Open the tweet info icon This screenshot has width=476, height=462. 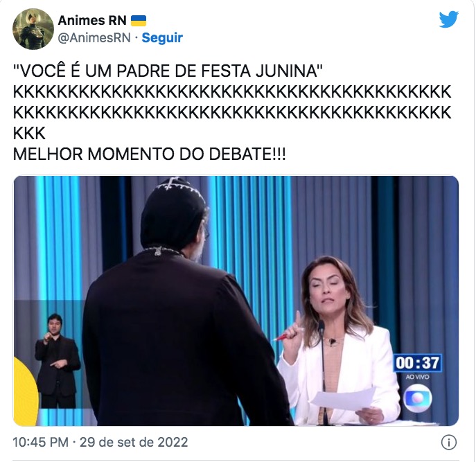[448, 443]
